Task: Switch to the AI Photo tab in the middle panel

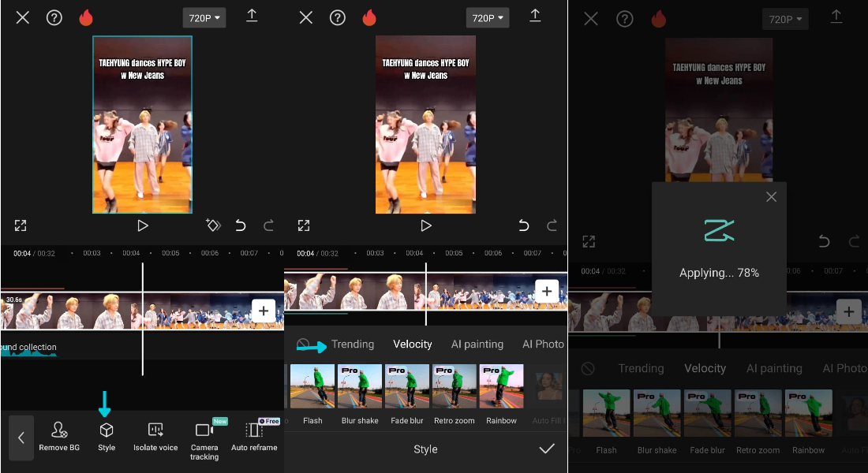Action: 543,344
